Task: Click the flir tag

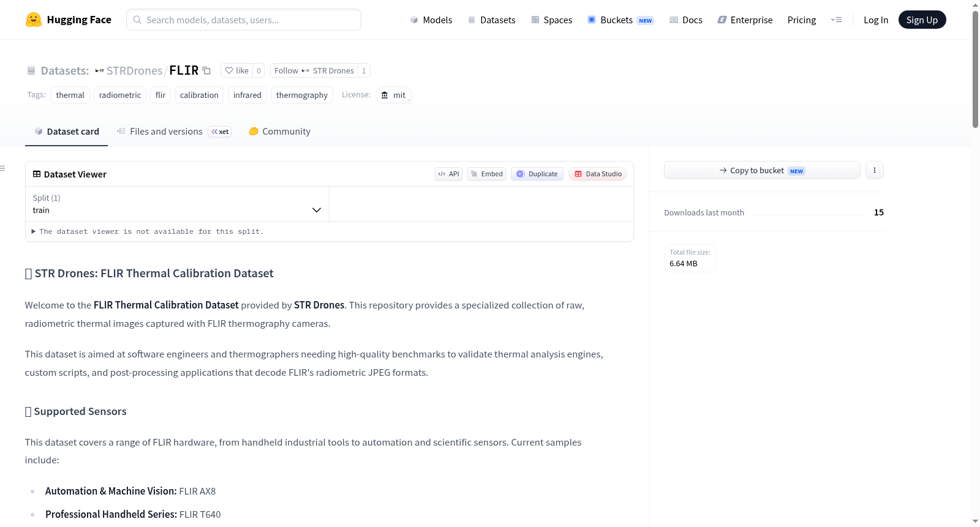Action: click(x=160, y=95)
